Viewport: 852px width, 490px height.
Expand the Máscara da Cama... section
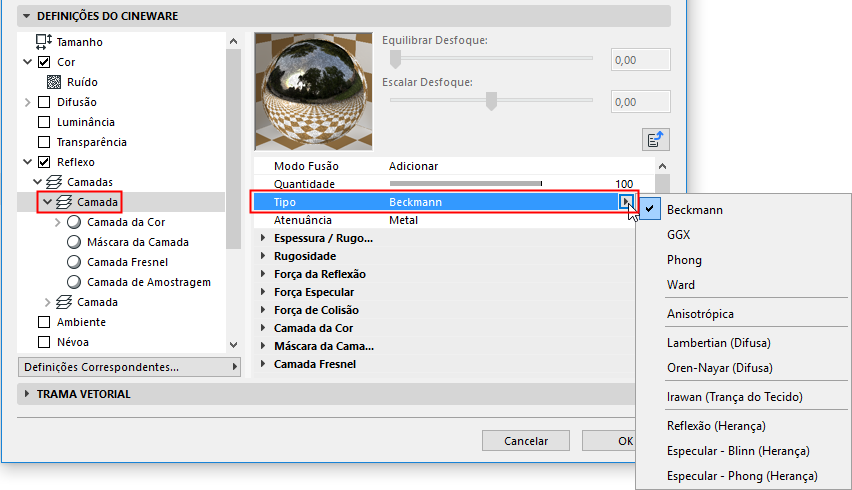tap(263, 345)
